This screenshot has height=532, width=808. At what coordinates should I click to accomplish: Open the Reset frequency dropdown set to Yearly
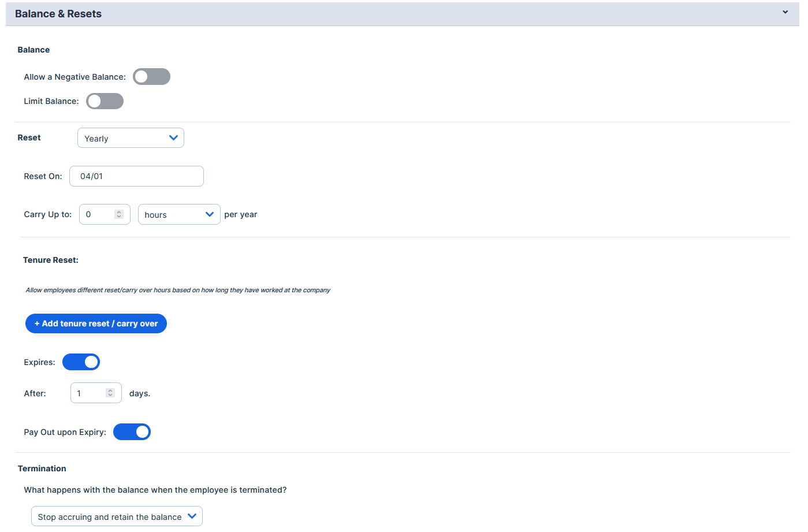pyautogui.click(x=131, y=138)
